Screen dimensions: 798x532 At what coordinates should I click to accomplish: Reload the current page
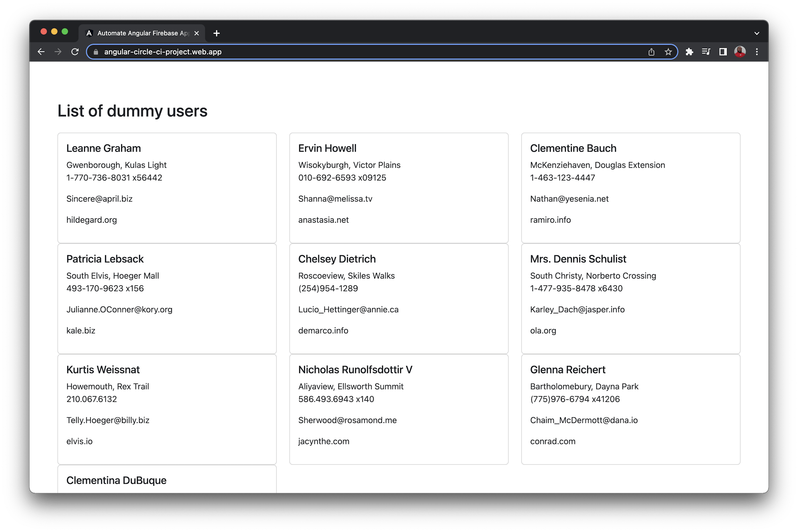[x=75, y=51]
